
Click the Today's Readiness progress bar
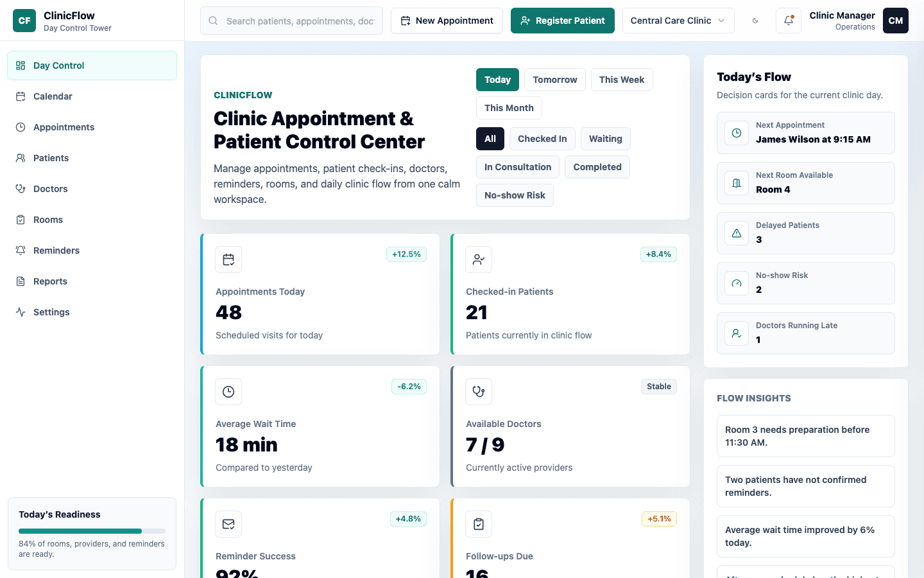point(92,531)
